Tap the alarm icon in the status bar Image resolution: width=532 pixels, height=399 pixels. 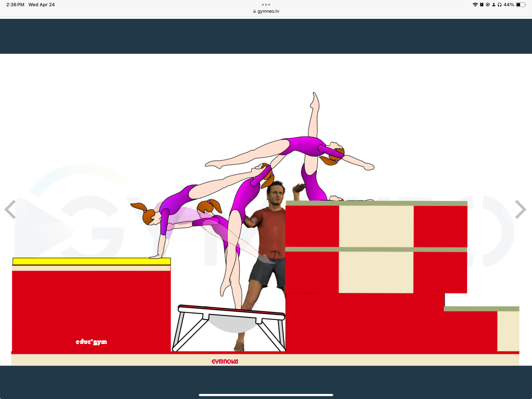coord(481,4)
